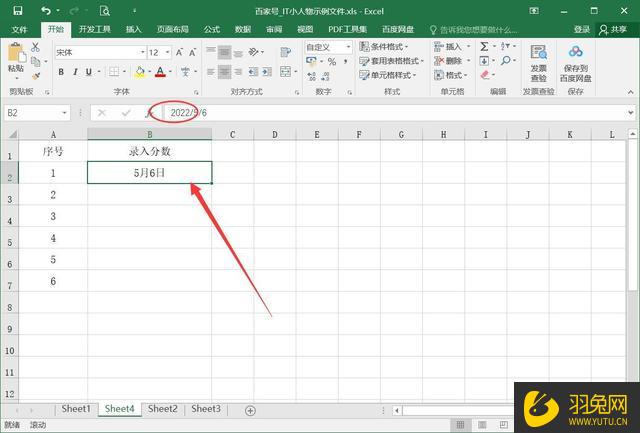Open the Format (格式) cells dropdown
Image resolution: width=640 pixels, height=433 pixels.
tap(451, 75)
